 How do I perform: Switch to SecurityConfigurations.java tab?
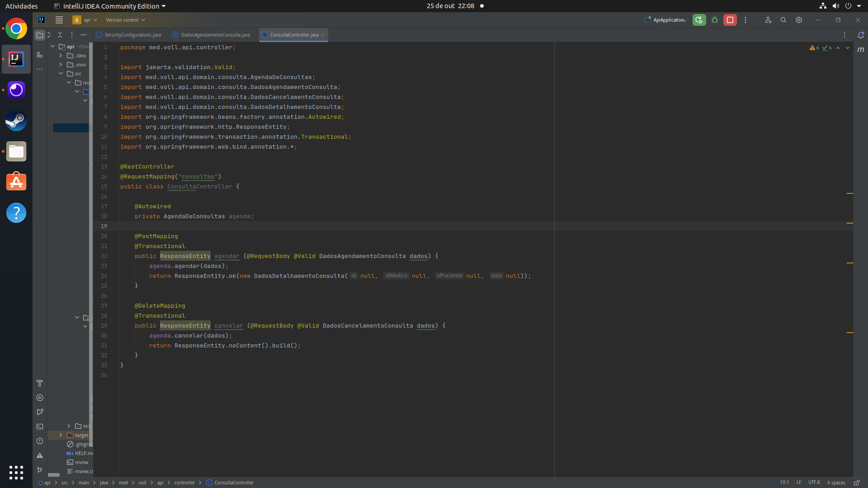pos(129,35)
